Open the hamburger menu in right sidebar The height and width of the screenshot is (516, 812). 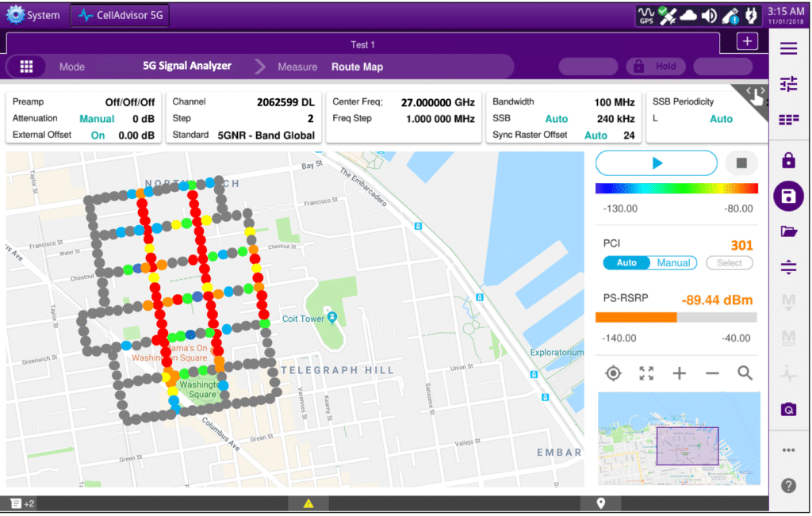tap(788, 49)
